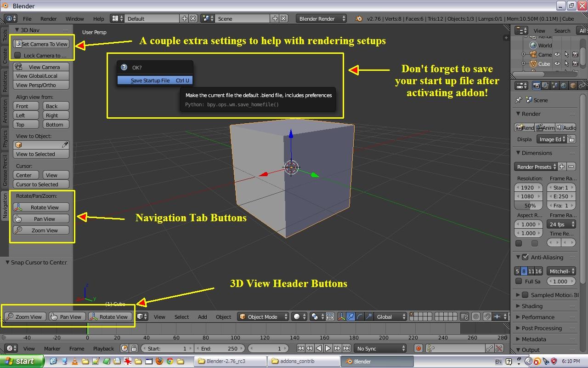Open the Object Mode dropdown
This screenshot has width=588, height=368.
[x=263, y=316]
